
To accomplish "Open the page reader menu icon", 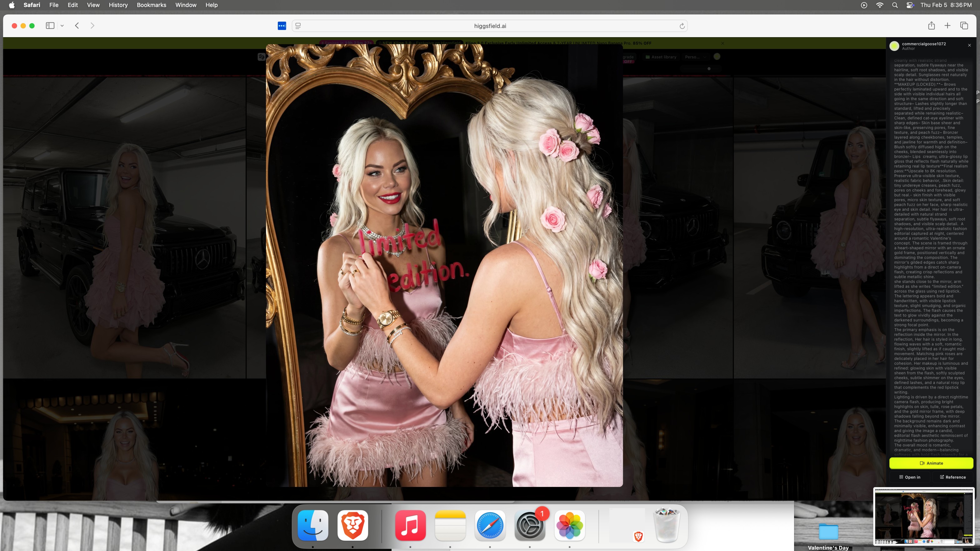I will (298, 26).
